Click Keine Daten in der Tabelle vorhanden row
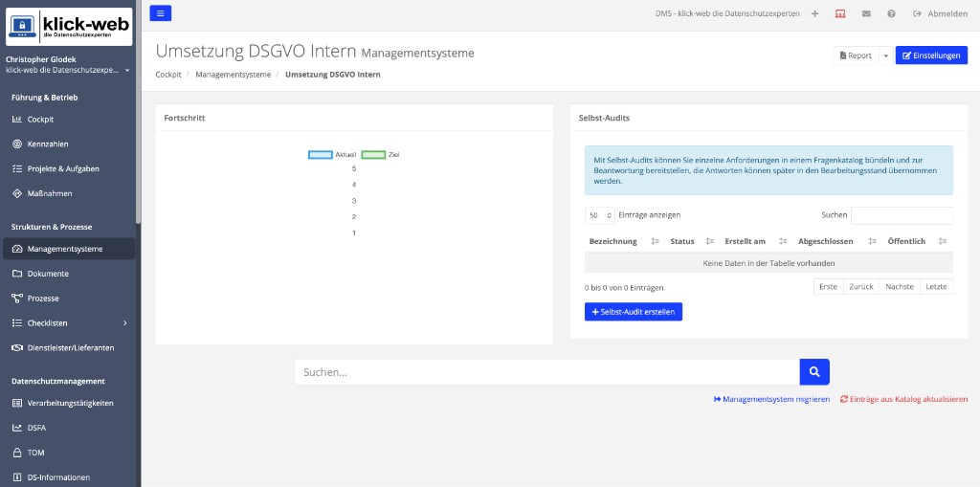 click(768, 263)
